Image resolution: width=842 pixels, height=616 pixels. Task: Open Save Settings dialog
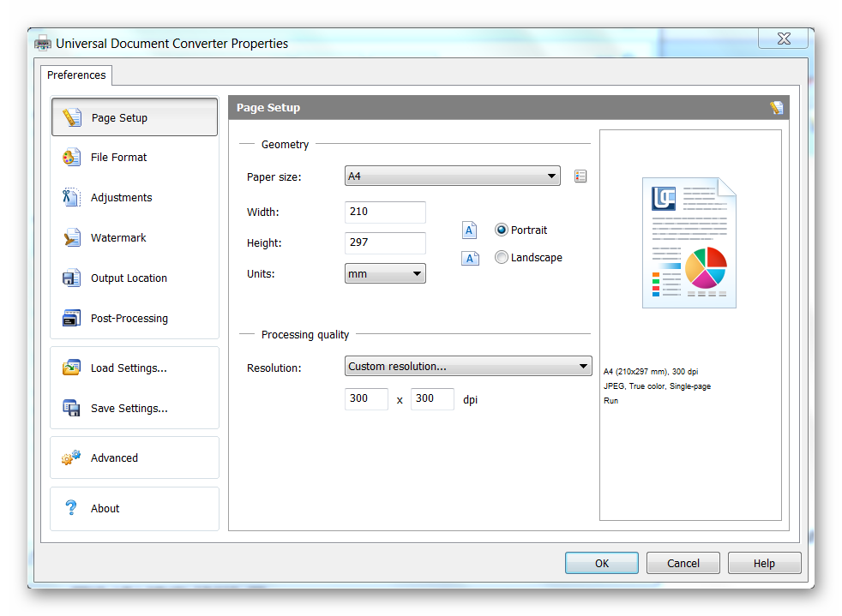(135, 408)
